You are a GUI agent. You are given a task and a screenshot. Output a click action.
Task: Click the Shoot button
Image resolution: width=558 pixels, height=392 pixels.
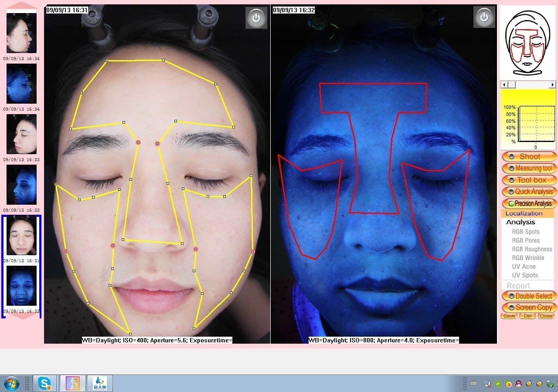pos(529,156)
